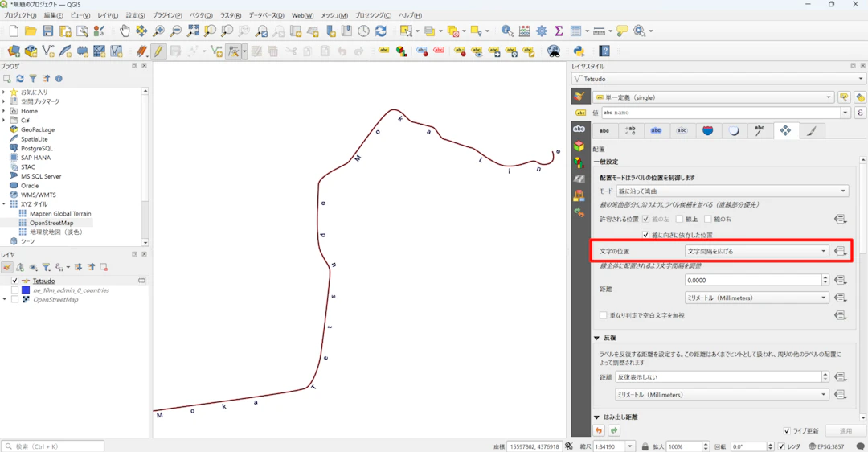Switch to the label shield background tab

coord(708,131)
